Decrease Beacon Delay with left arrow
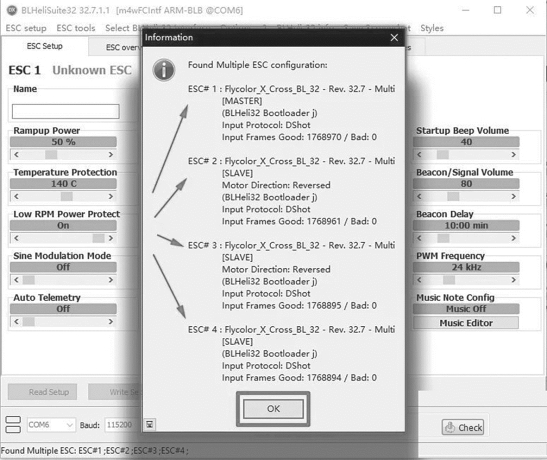 [419, 238]
